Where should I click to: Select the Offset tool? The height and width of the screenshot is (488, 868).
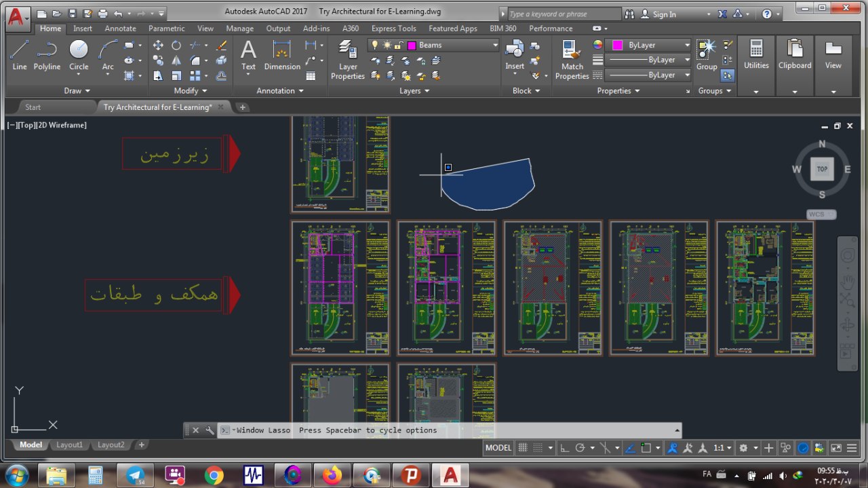tap(221, 76)
